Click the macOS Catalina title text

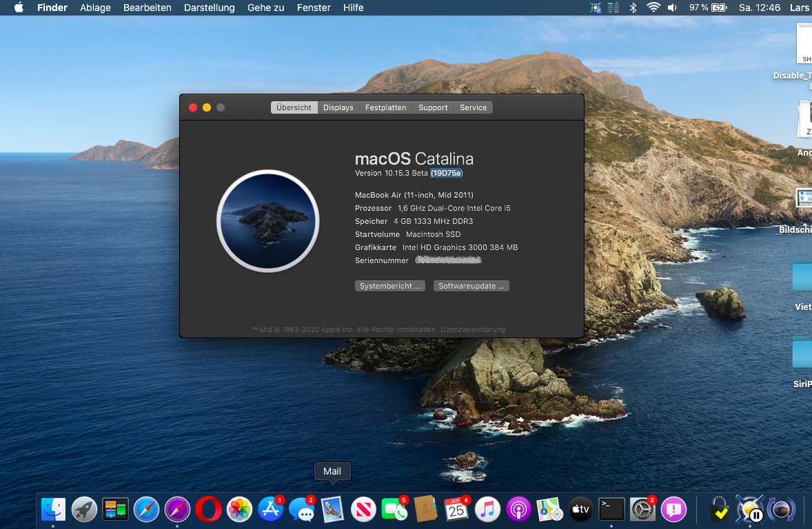(414, 159)
